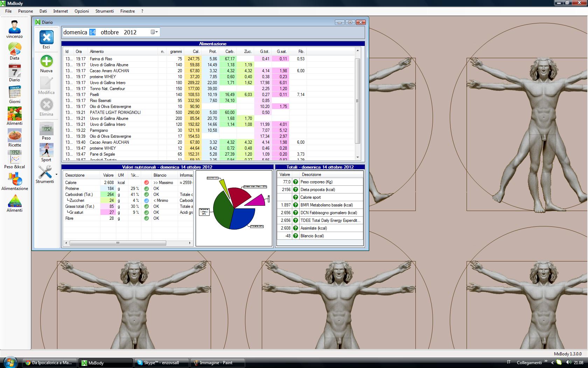Open the Strumenti tools icon
588x368 pixels.
(45, 172)
